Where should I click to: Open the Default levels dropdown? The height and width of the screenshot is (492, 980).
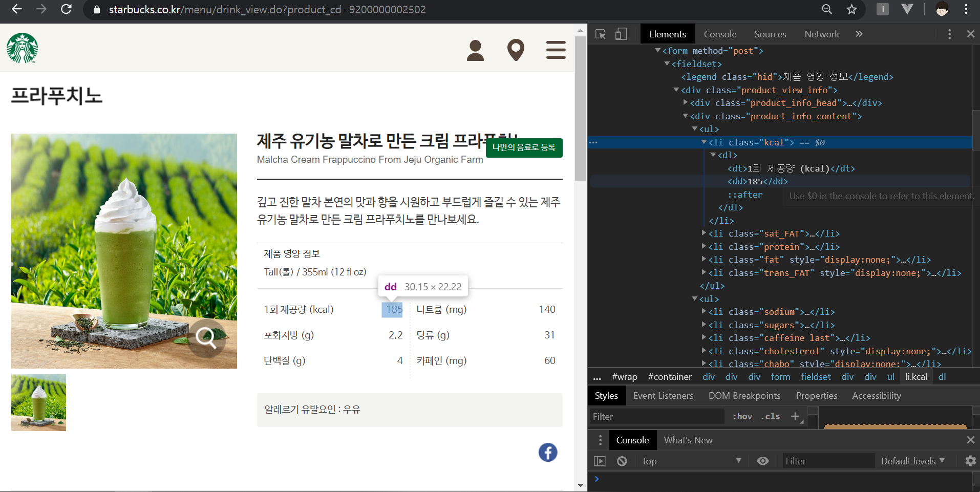click(x=912, y=461)
